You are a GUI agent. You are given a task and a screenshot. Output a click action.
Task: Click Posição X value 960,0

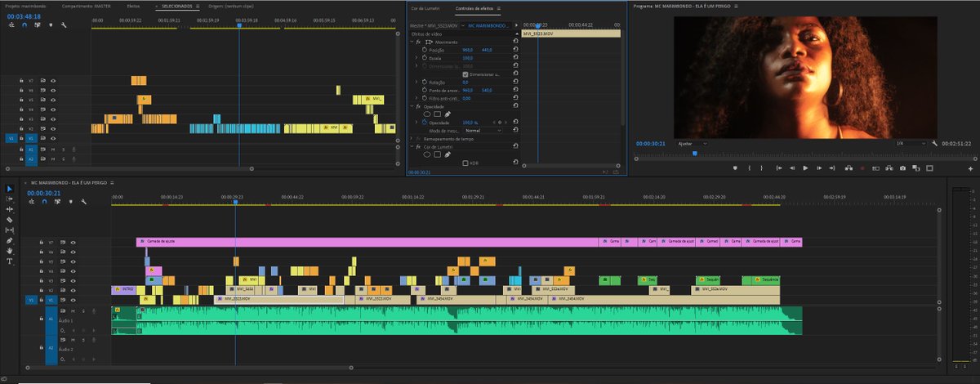468,50
